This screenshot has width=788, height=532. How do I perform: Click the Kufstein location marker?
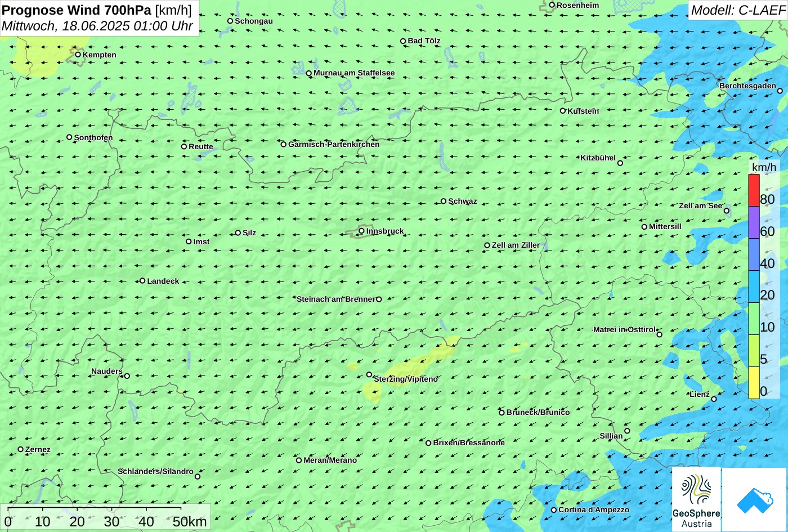(x=562, y=111)
